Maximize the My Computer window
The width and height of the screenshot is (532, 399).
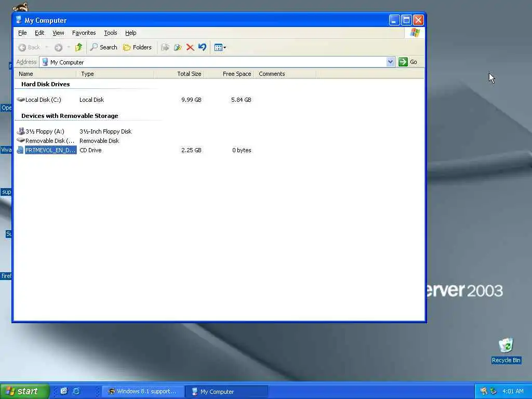pos(406,20)
